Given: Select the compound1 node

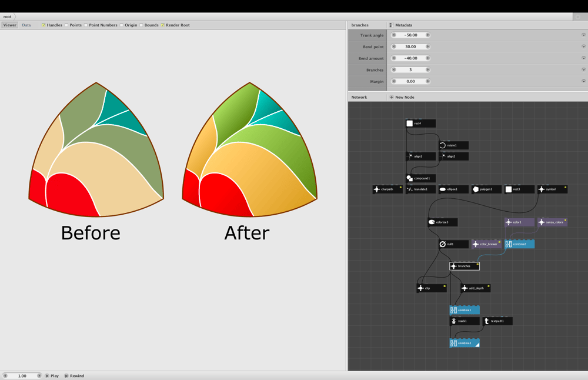Looking at the screenshot, I should pyautogui.click(x=420, y=178).
